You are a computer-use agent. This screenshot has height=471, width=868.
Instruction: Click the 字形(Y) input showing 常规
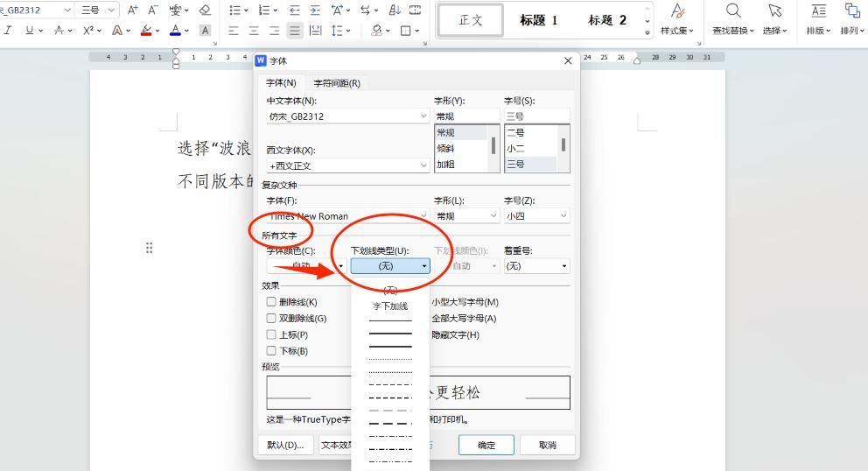(x=466, y=116)
